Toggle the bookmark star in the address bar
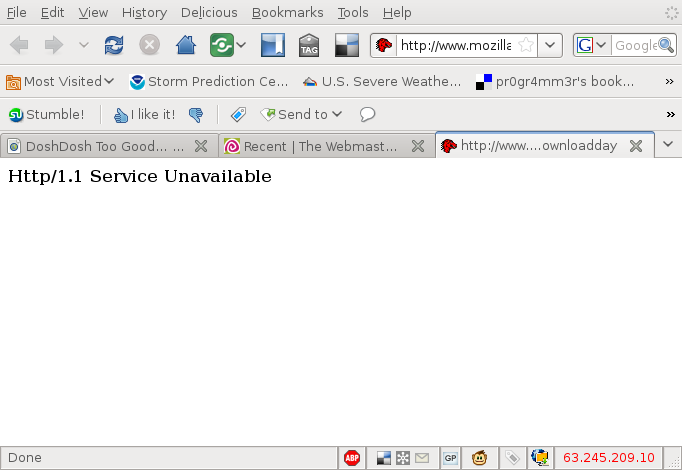Image resolution: width=682 pixels, height=470 pixels. pos(525,45)
